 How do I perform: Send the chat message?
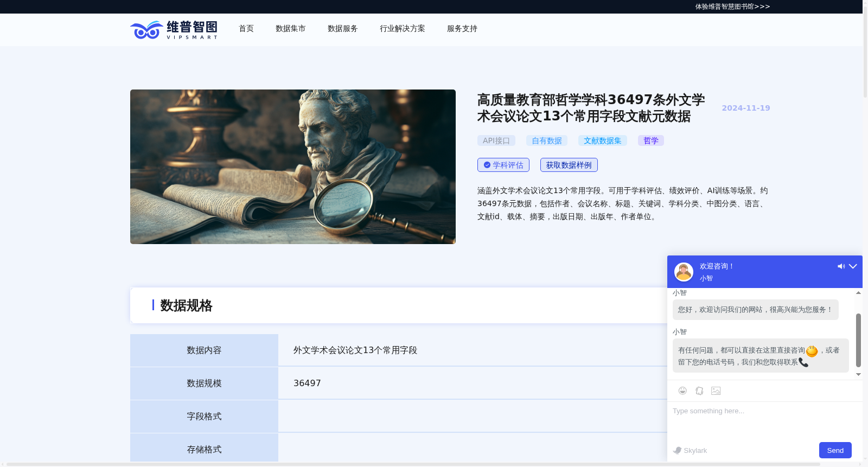(x=835, y=450)
